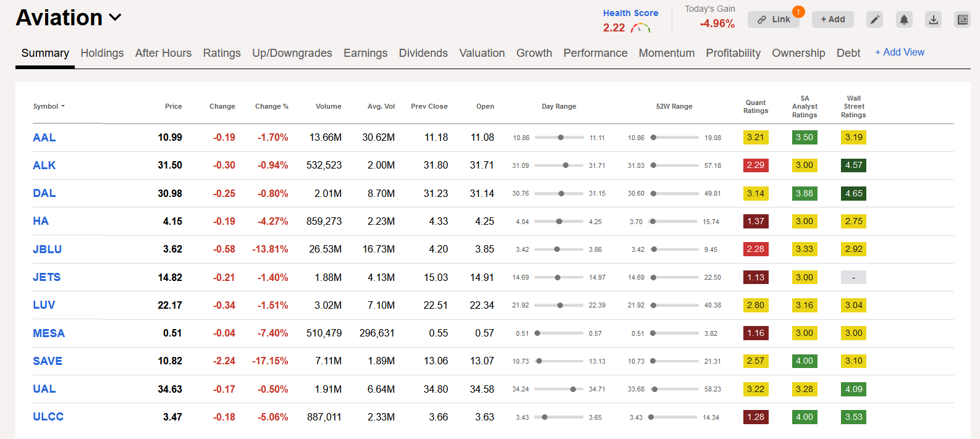980x439 pixels.
Task: Click Today's Gain value -4.96%
Action: coord(717,24)
